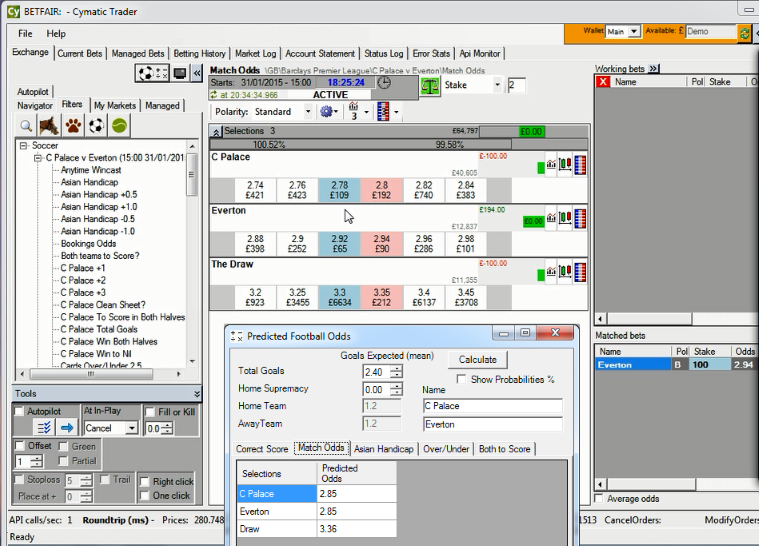759x546 pixels.
Task: Click the Autopilot list settings icon
Action: tap(44, 428)
